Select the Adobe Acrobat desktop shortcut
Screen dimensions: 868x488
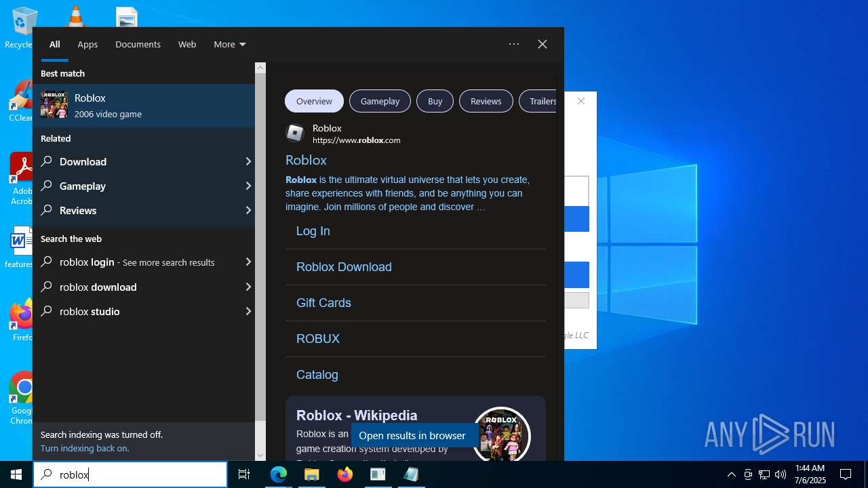22,179
